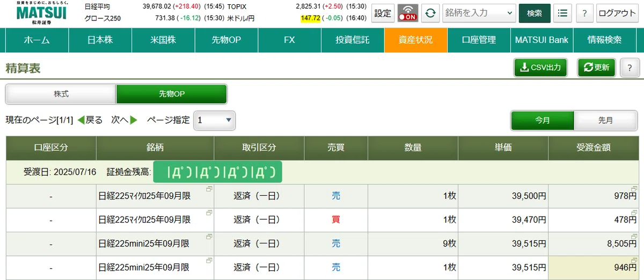Open the 情報検索 menu
The width and height of the screenshot is (644, 280).
(x=605, y=40)
